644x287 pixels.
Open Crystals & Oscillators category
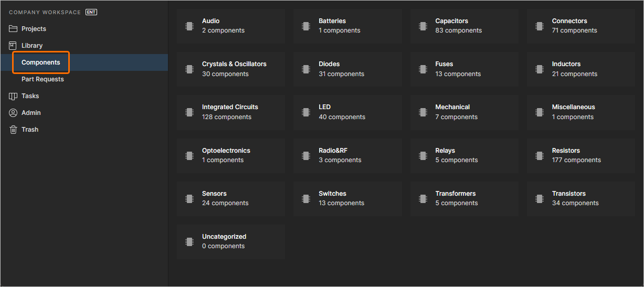pyautogui.click(x=230, y=69)
